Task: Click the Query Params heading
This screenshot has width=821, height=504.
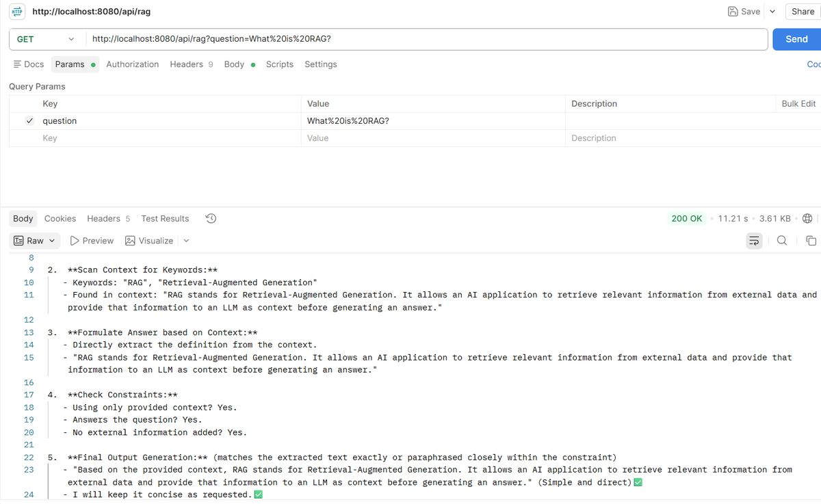Action: [x=37, y=86]
